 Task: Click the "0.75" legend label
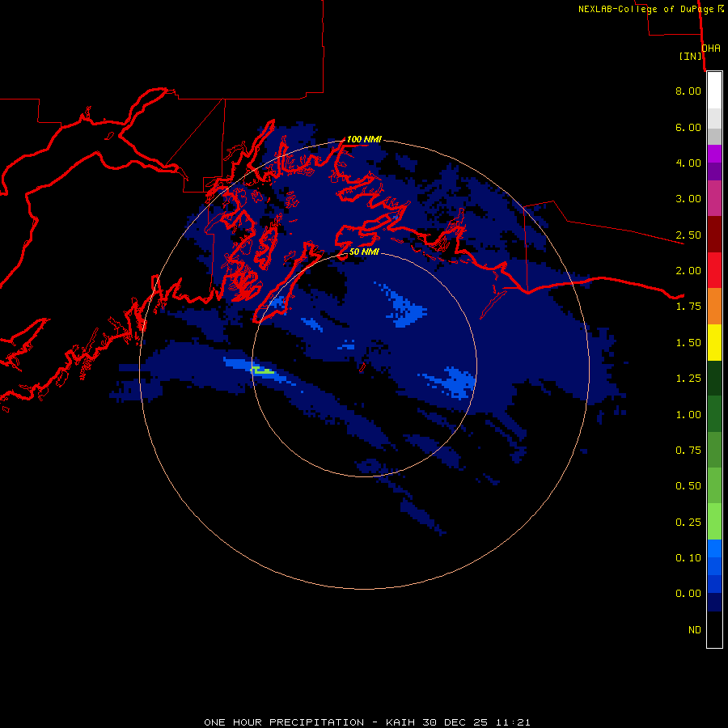(688, 451)
